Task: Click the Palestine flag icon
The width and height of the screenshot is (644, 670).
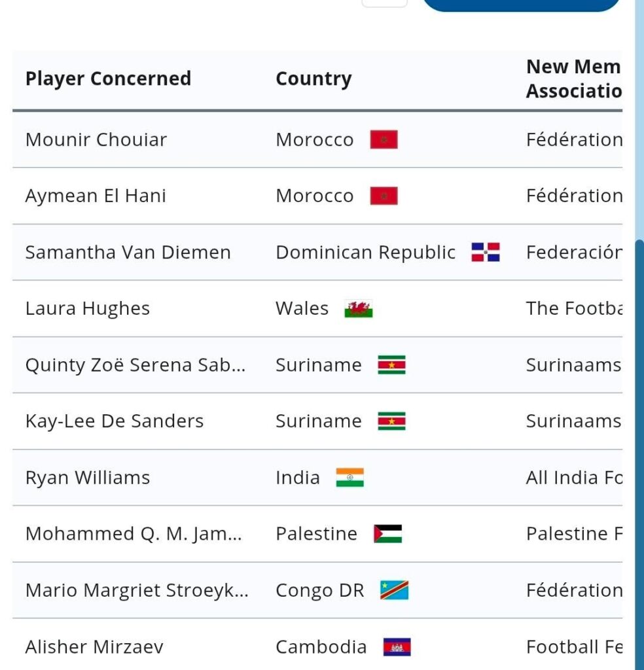Action: pos(387,534)
